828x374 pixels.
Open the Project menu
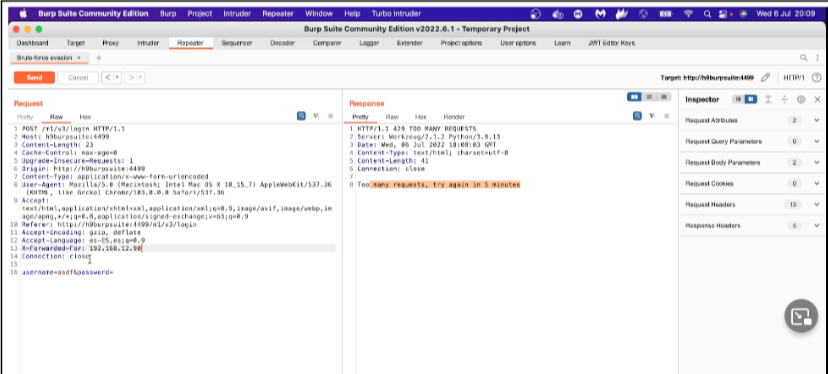coord(200,14)
